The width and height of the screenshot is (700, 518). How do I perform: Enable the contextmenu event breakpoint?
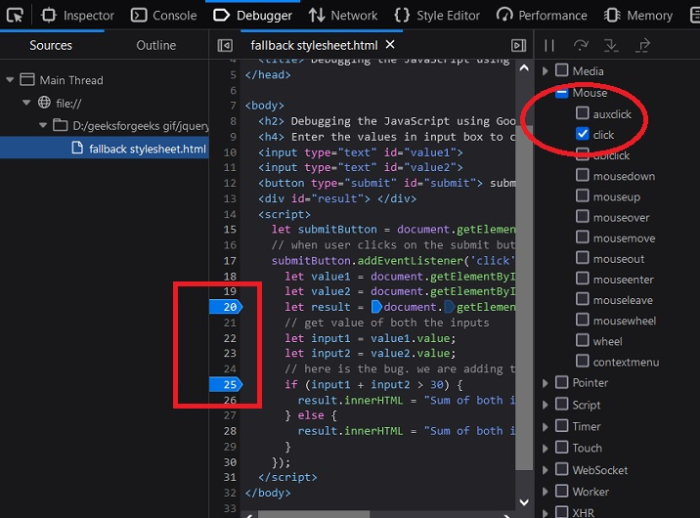[582, 361]
